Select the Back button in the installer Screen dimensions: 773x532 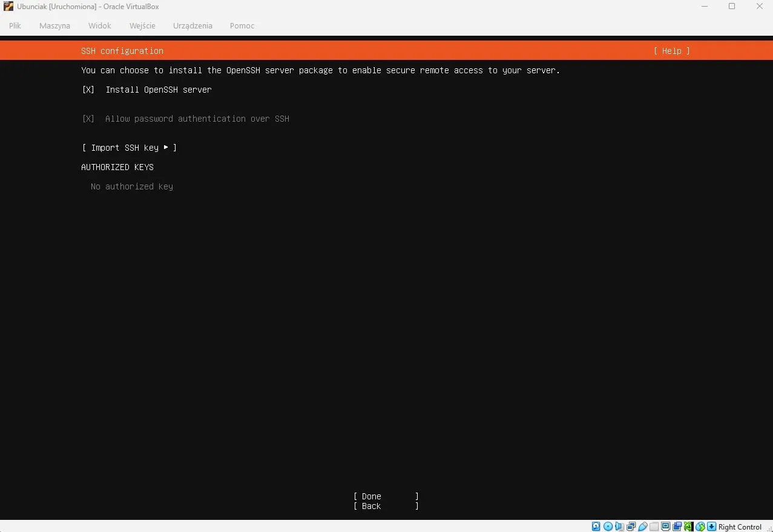pyautogui.click(x=386, y=506)
